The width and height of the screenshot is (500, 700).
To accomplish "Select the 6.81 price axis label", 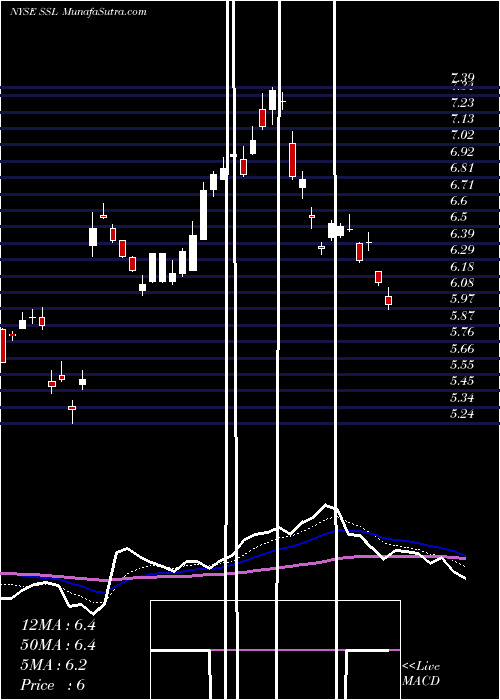I will click(462, 168).
